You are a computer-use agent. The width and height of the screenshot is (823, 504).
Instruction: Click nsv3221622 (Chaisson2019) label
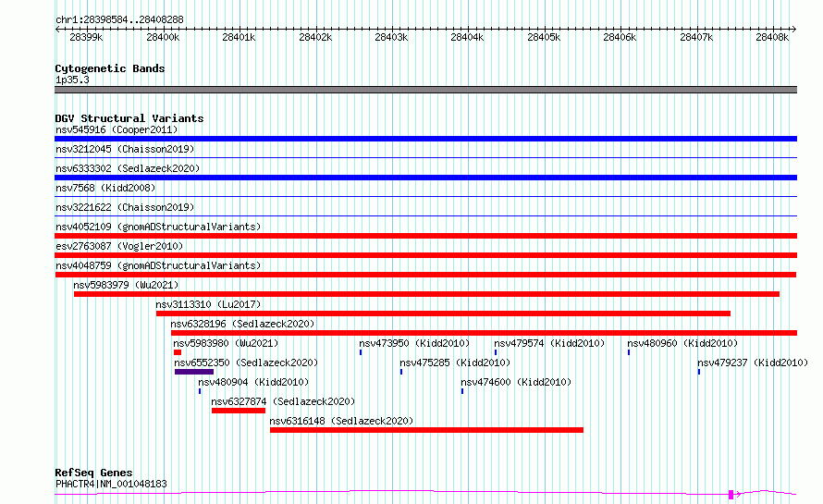[x=125, y=207]
